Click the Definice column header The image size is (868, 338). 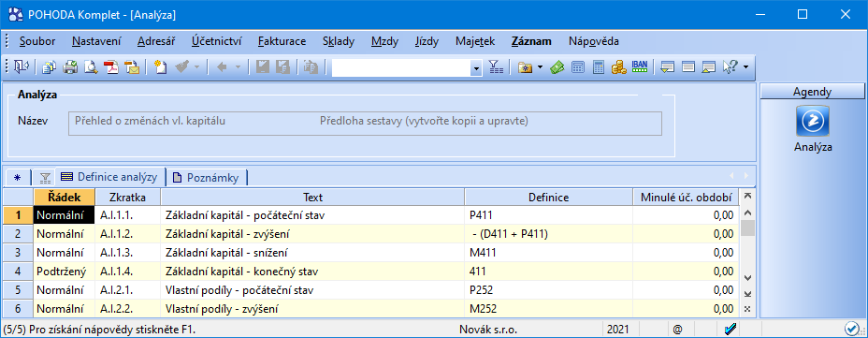click(549, 198)
